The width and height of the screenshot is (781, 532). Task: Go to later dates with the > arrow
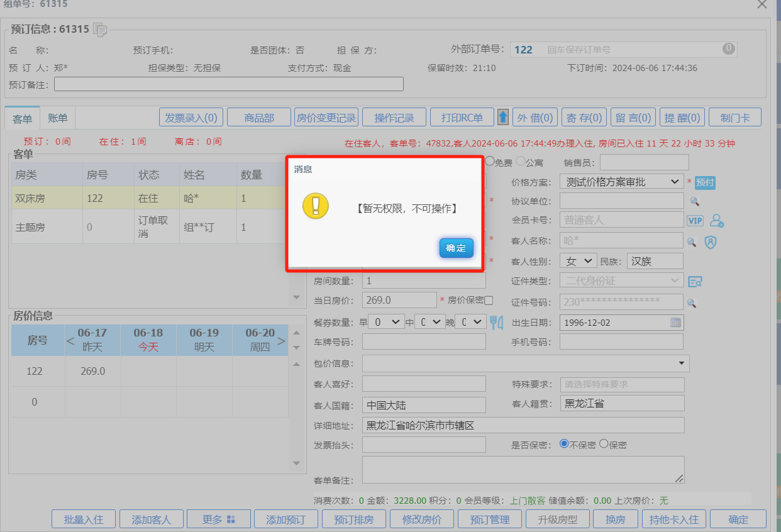click(281, 340)
